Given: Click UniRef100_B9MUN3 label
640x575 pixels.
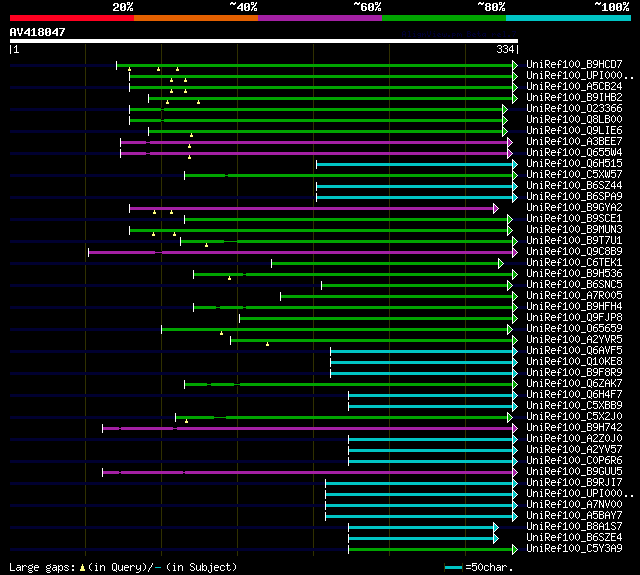Looking at the screenshot, I should click(x=574, y=230).
